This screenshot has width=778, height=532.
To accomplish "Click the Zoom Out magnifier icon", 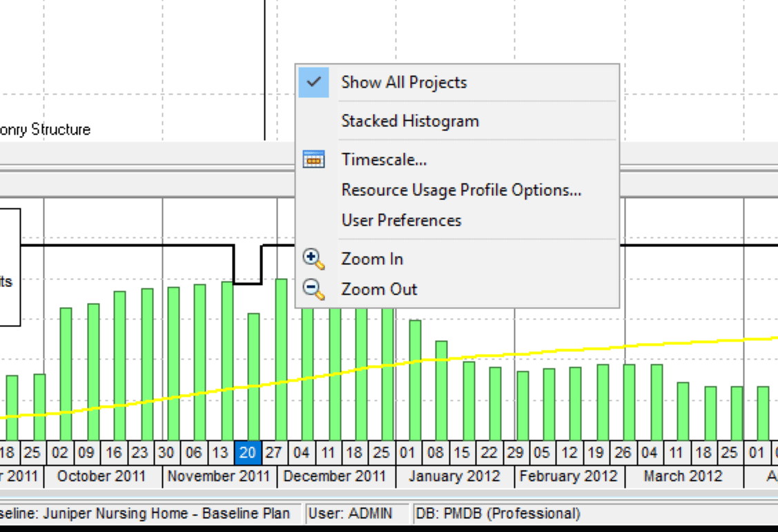I will pyautogui.click(x=313, y=288).
